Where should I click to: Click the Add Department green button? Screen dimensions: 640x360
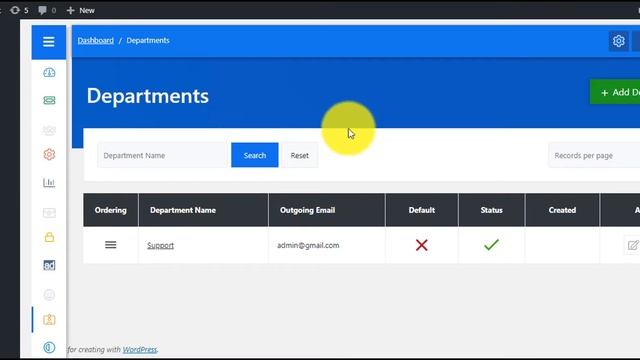point(616,92)
